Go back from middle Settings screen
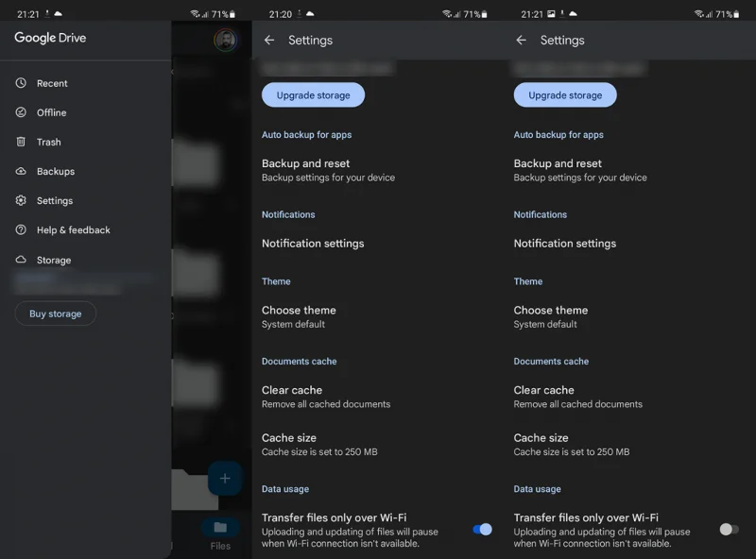This screenshot has width=756, height=559. 269,40
